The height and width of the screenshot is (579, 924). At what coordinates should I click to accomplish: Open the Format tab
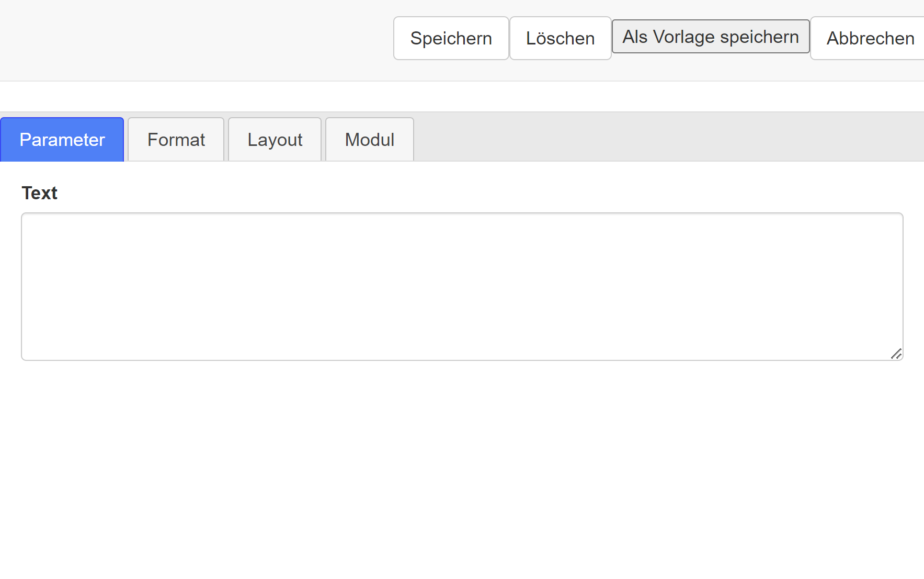(x=176, y=140)
